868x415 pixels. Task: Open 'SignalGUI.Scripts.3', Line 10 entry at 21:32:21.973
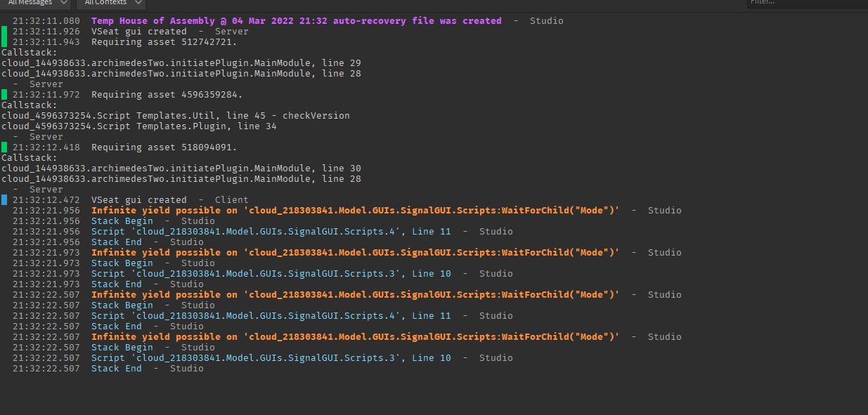coord(271,274)
